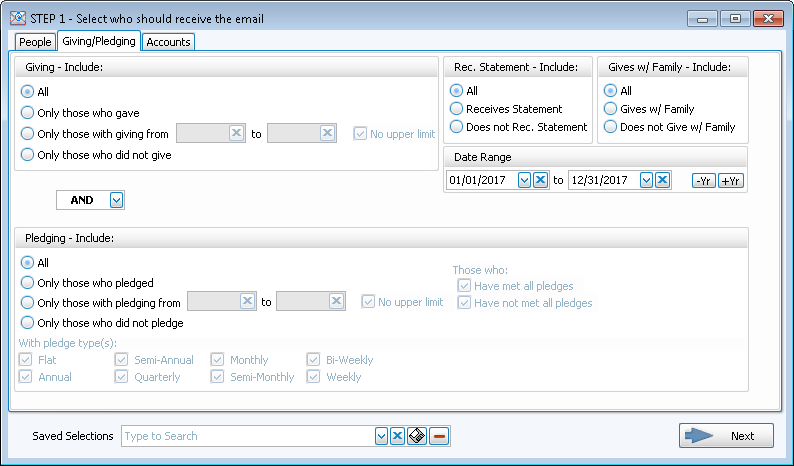This screenshot has width=794, height=466.
Task: Clear the pledging from amount field
Action: (x=246, y=301)
